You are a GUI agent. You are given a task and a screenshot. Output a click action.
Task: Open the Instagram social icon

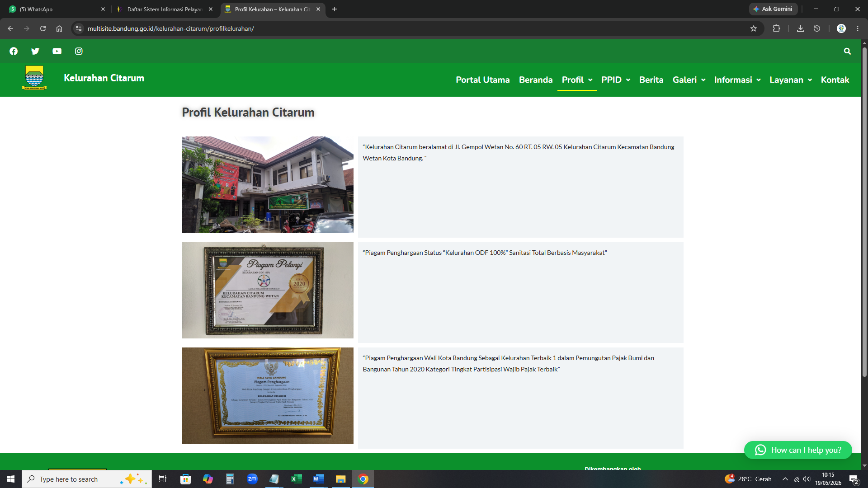79,51
